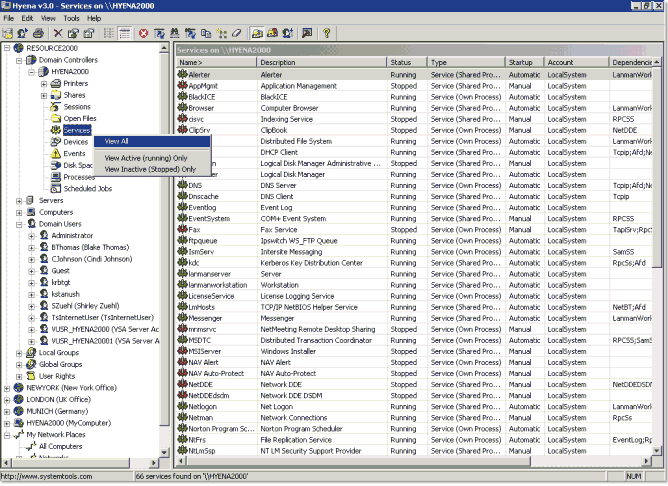Image resolution: width=668 pixels, height=486 pixels.
Task: Choose View Active (running) Only
Action: tap(146, 158)
